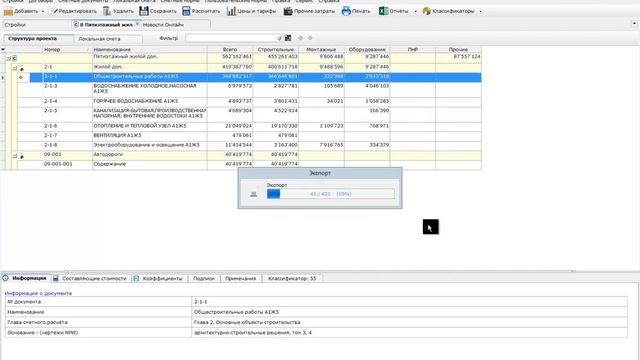Sort by the Строительные column header

point(276,49)
